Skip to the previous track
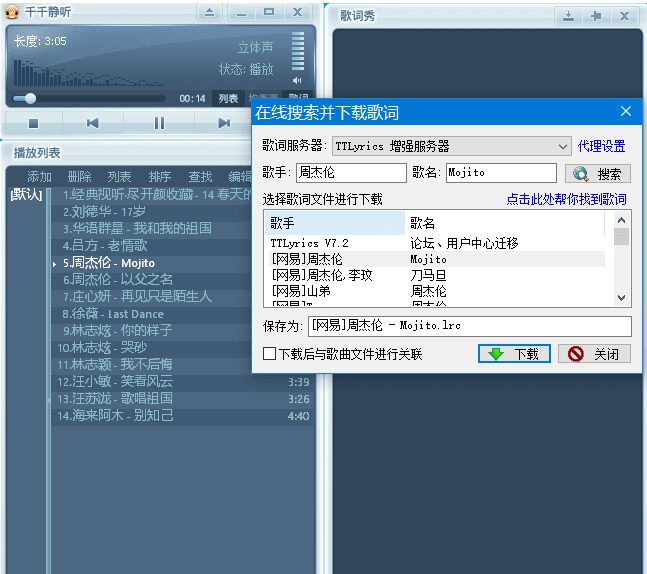 click(x=92, y=123)
